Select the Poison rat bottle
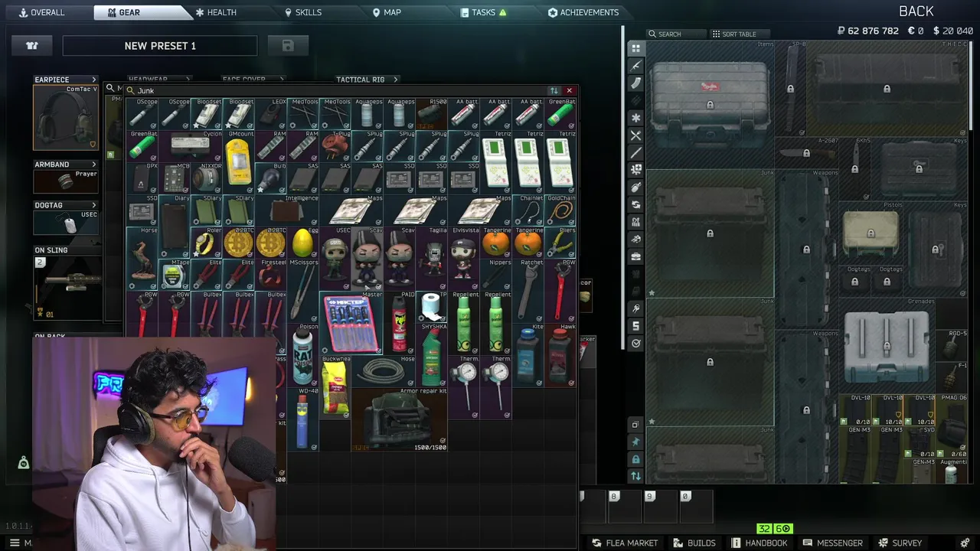The height and width of the screenshot is (551, 980). 302,355
